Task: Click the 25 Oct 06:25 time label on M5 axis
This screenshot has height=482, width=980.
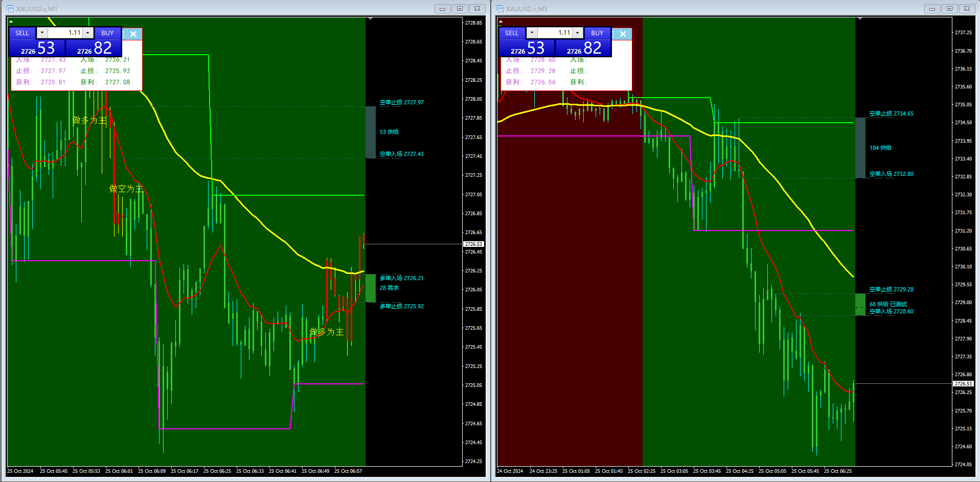Action: pos(838,471)
